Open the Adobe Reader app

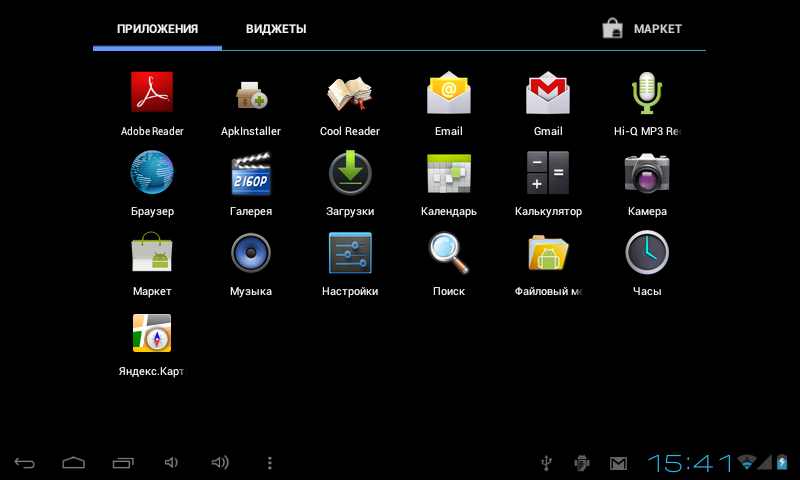pos(152,92)
